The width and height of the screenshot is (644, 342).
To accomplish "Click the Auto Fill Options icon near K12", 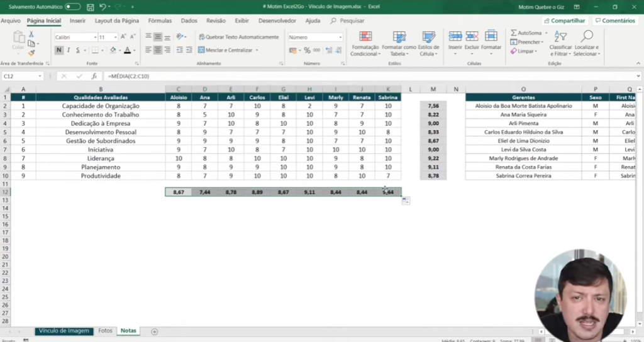I will coord(406,201).
